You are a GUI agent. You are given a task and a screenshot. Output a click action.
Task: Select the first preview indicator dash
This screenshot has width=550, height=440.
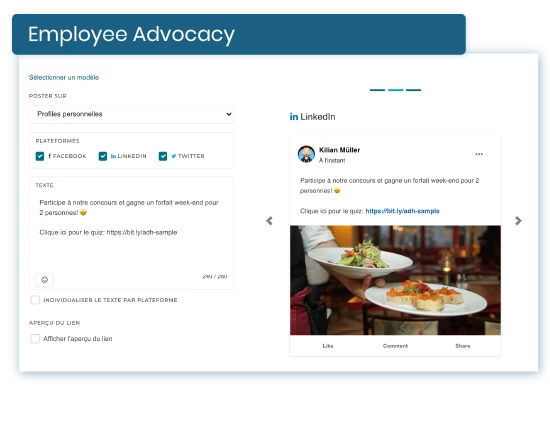pyautogui.click(x=377, y=90)
